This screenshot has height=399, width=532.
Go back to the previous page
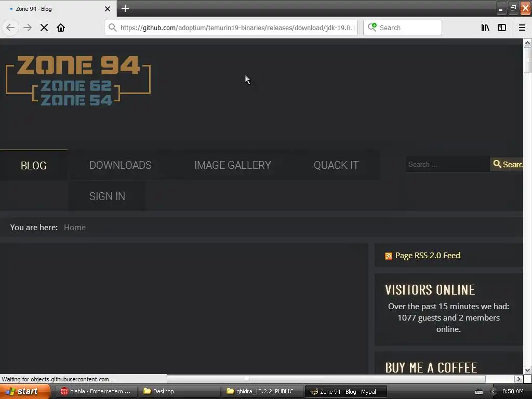click(x=10, y=28)
